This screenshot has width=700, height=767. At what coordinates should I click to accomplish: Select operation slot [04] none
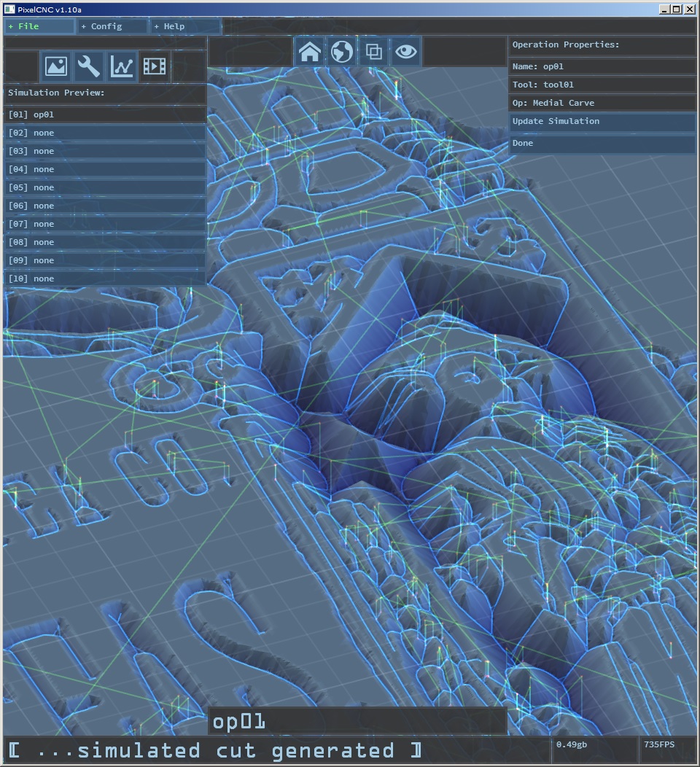(105, 169)
